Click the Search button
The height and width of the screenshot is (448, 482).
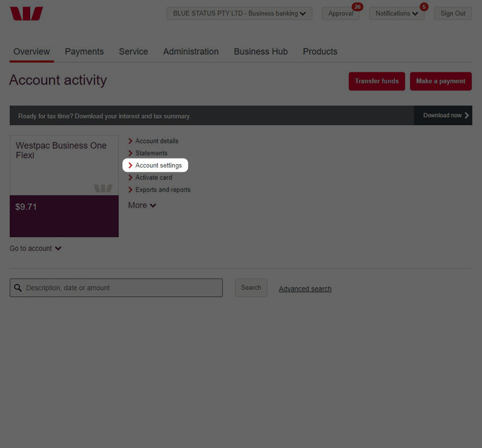251,288
